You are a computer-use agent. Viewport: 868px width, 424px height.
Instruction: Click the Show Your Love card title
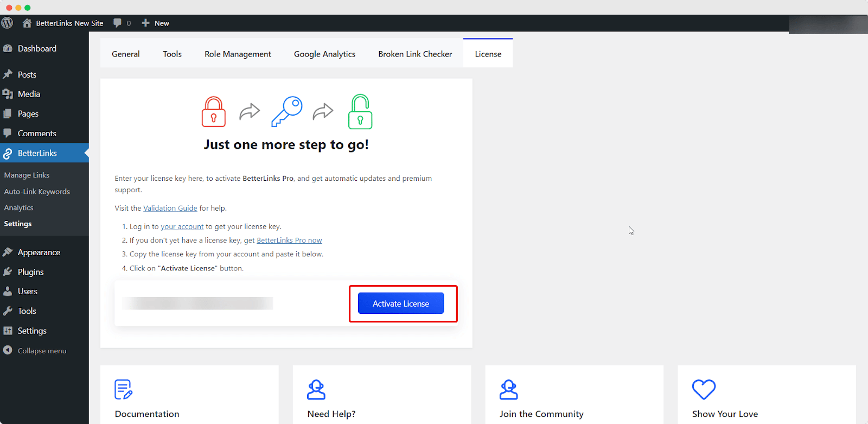725,414
